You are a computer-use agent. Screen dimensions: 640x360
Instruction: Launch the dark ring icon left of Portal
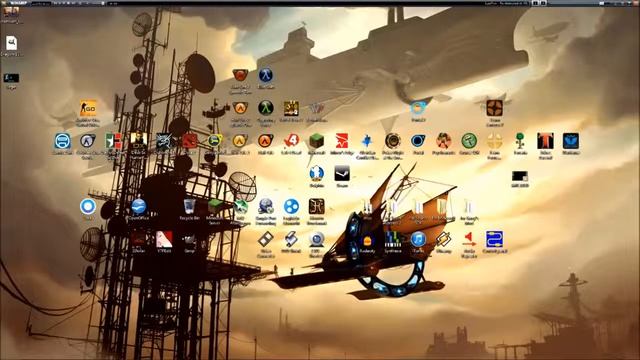coord(393,141)
